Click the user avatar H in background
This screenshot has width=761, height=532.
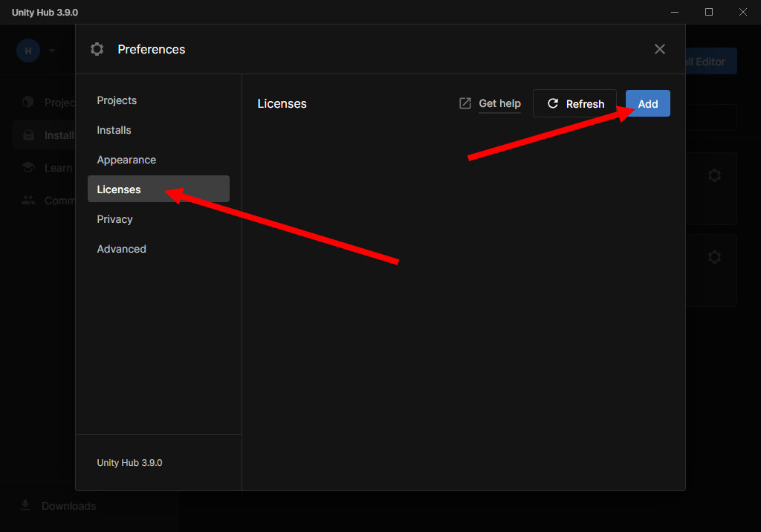(x=28, y=51)
